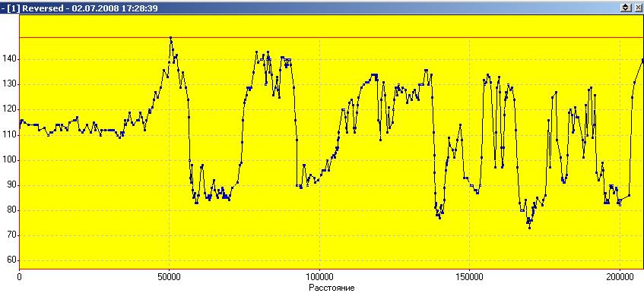Click the lowest data point near 73

tap(529, 228)
